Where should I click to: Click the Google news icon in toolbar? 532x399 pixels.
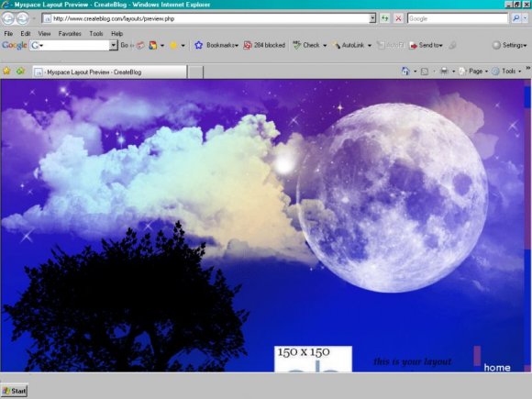(140, 45)
